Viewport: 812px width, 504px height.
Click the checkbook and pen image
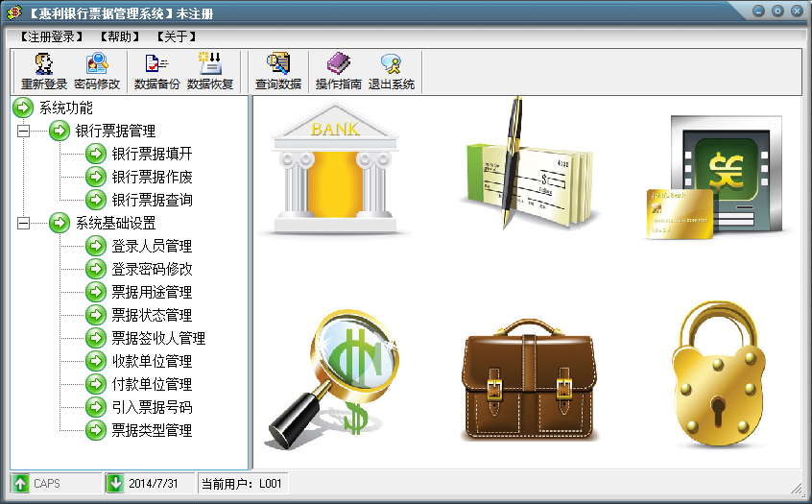529,163
